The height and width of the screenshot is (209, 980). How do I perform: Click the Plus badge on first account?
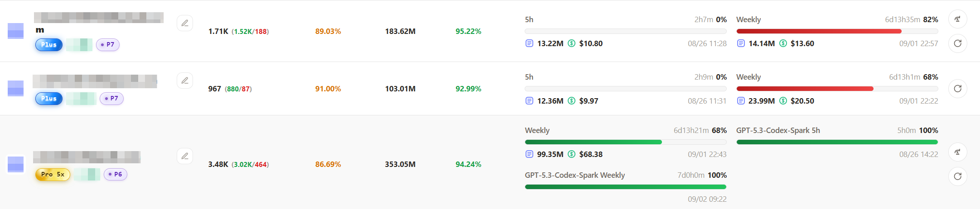point(49,45)
